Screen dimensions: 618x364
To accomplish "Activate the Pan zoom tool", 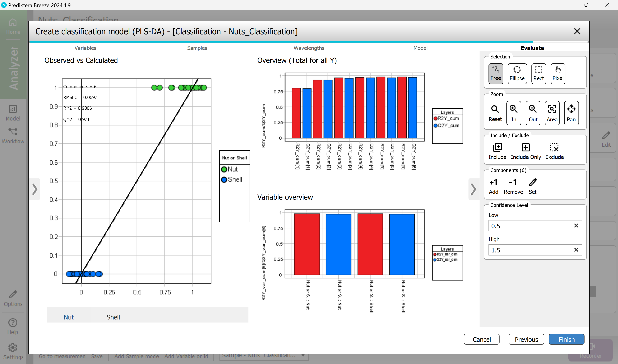I will pos(571,113).
